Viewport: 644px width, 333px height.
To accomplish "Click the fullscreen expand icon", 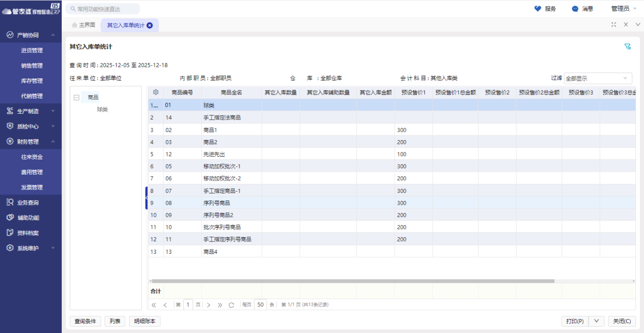I will coord(613,25).
